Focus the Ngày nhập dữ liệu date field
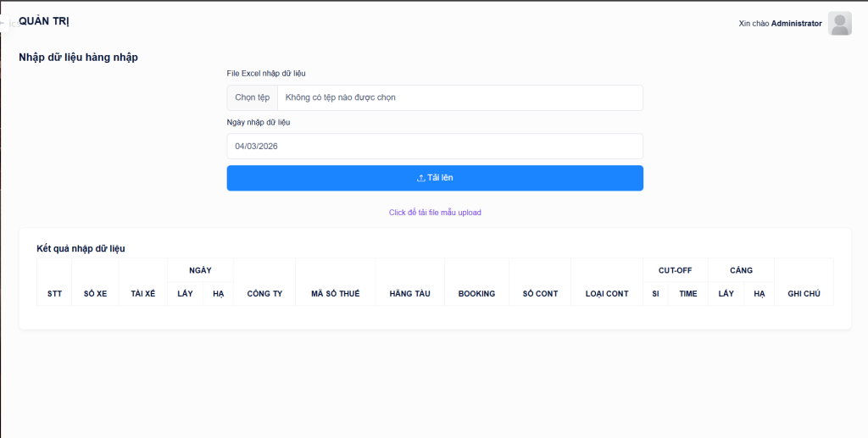The width and height of the screenshot is (868, 438). pos(434,146)
